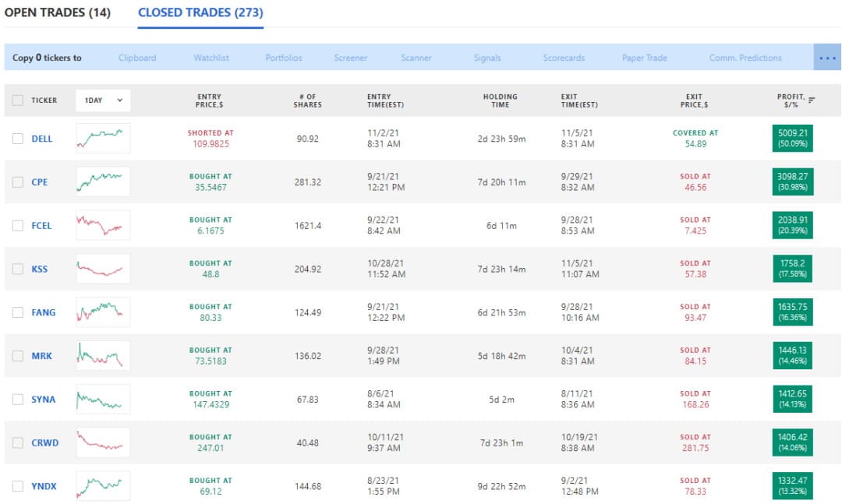The width and height of the screenshot is (842, 504).
Task: Click the green DELL profit badge
Action: click(x=791, y=139)
